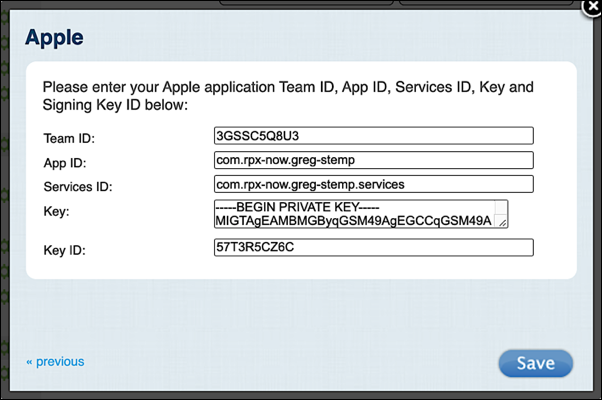Focus the App ID text box
The image size is (602, 400).
[x=373, y=160]
